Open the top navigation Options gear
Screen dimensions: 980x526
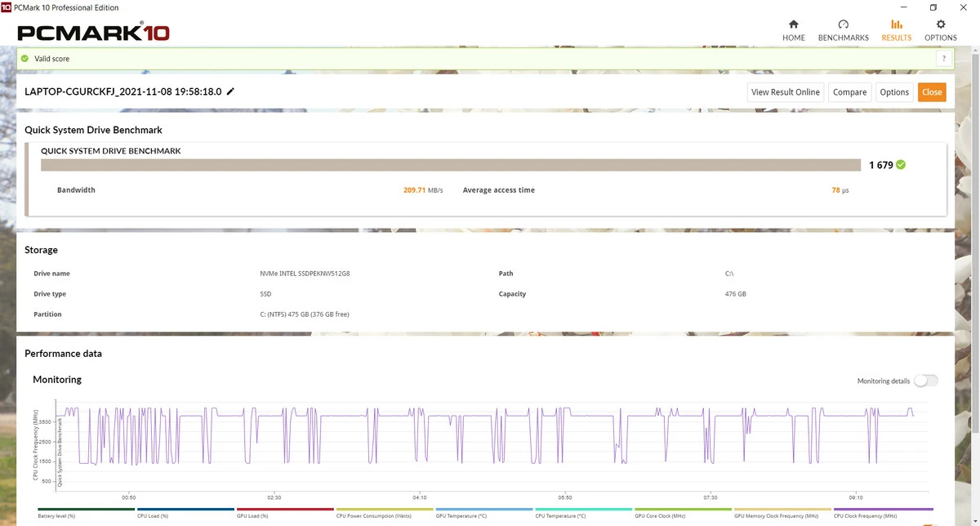940,30
